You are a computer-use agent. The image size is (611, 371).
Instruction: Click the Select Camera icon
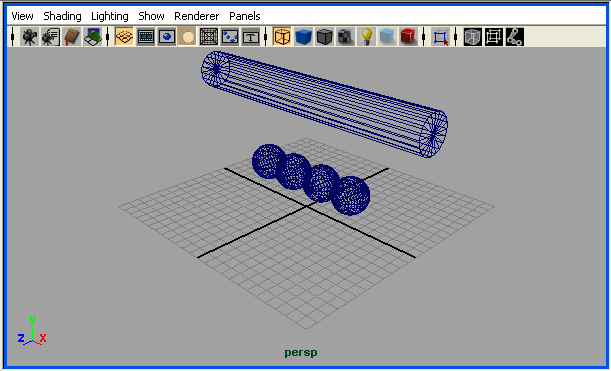(x=29, y=37)
